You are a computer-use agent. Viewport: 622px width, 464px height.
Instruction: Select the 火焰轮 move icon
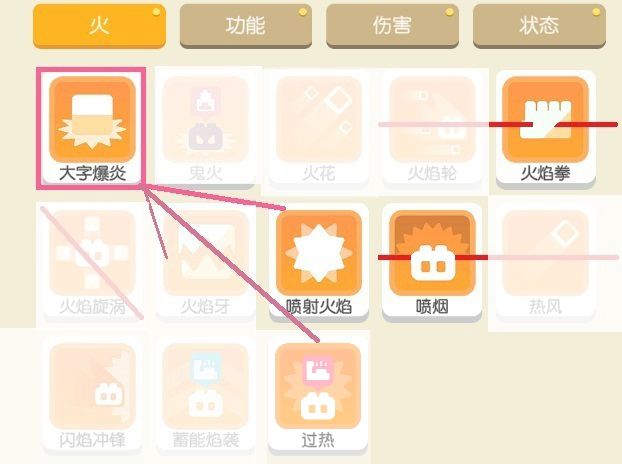pos(432,119)
